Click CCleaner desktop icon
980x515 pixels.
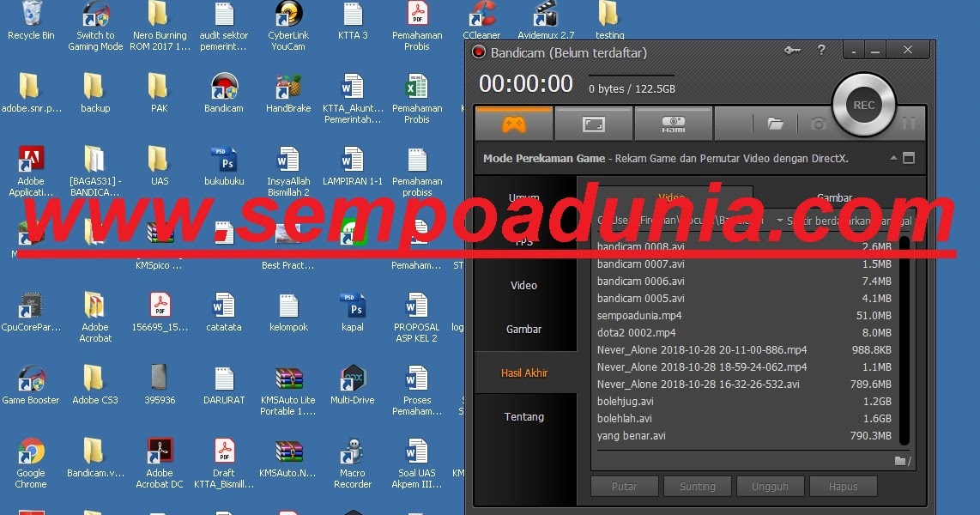(x=481, y=20)
